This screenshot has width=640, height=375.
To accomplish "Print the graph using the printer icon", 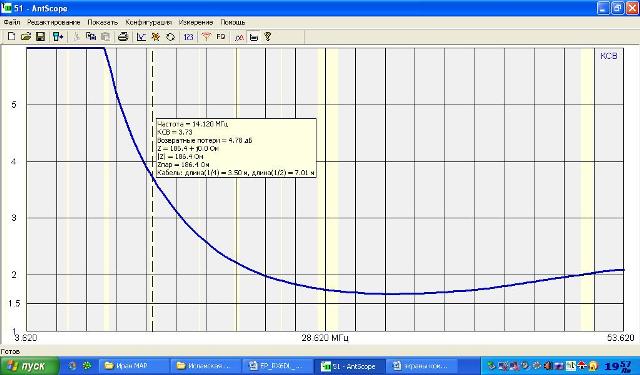I will (123, 37).
